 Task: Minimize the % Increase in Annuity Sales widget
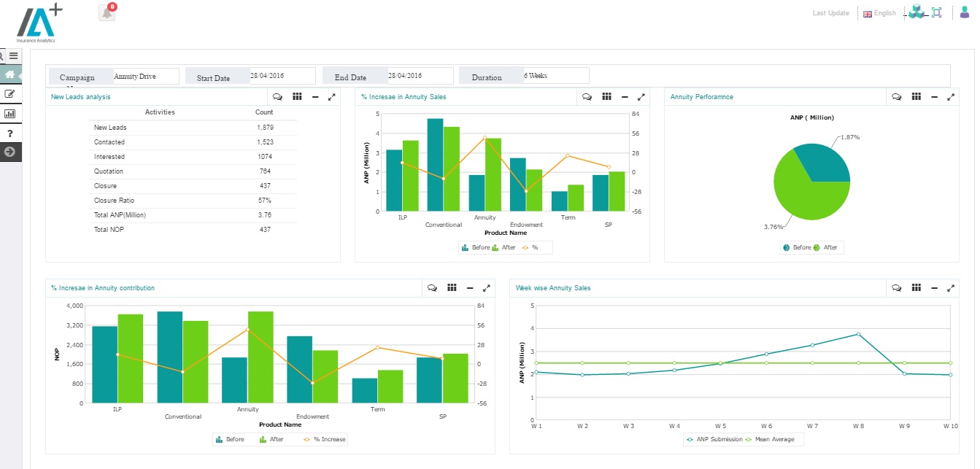[624, 96]
